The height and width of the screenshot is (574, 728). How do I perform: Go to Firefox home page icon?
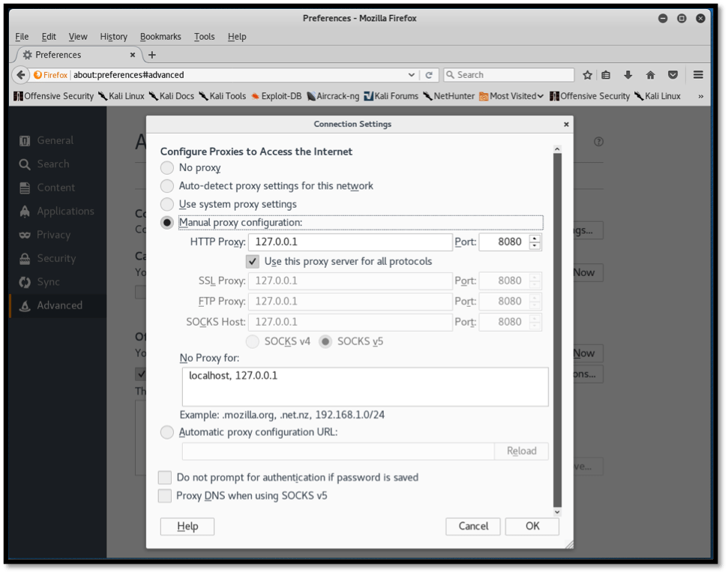[x=650, y=75]
